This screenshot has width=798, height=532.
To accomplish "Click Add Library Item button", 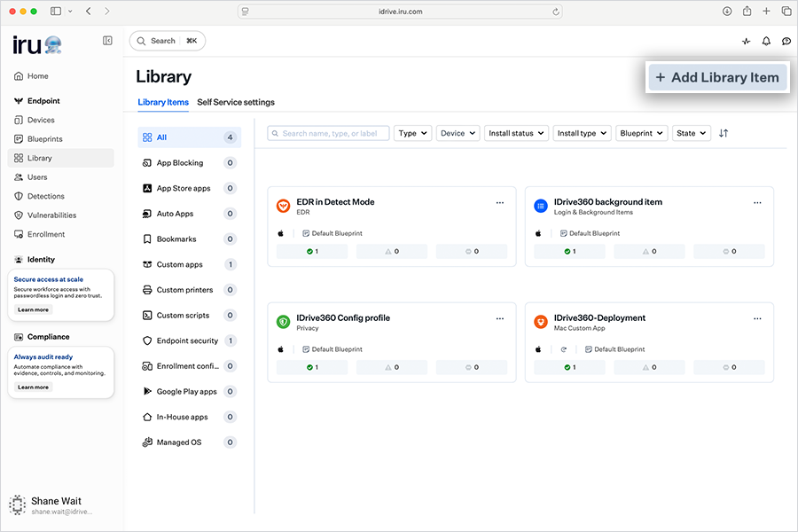I will 717,77.
